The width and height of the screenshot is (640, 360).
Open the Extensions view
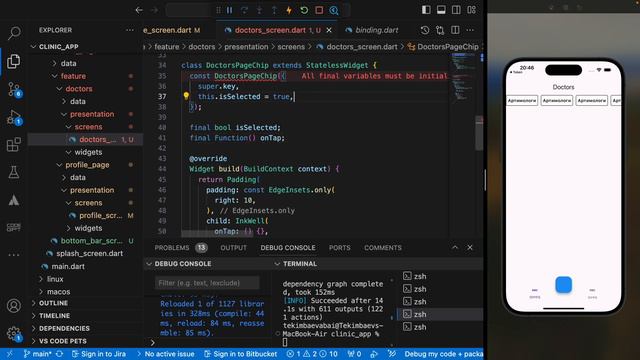coord(14,144)
